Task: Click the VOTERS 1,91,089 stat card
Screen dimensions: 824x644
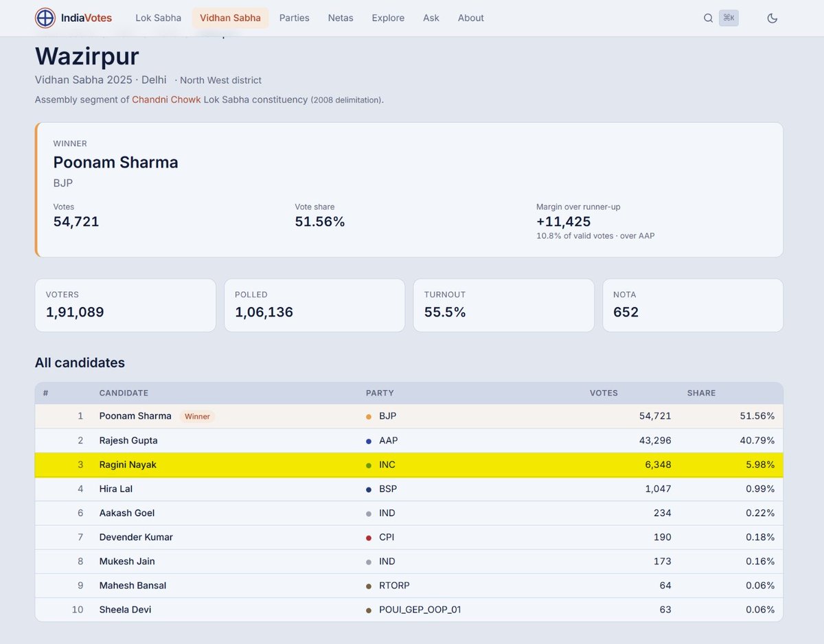Action: click(125, 305)
